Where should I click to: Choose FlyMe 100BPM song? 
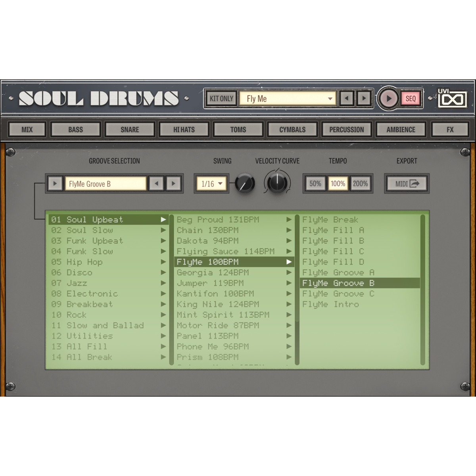click(x=234, y=262)
